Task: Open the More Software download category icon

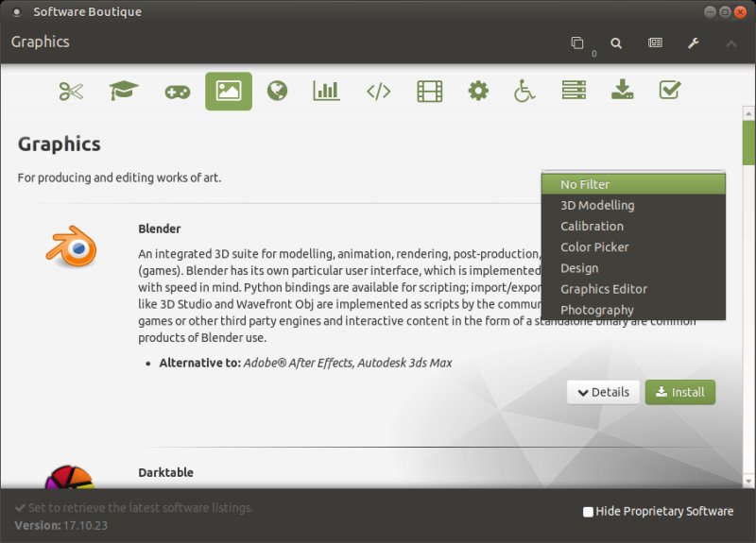Action: pyautogui.click(x=623, y=90)
